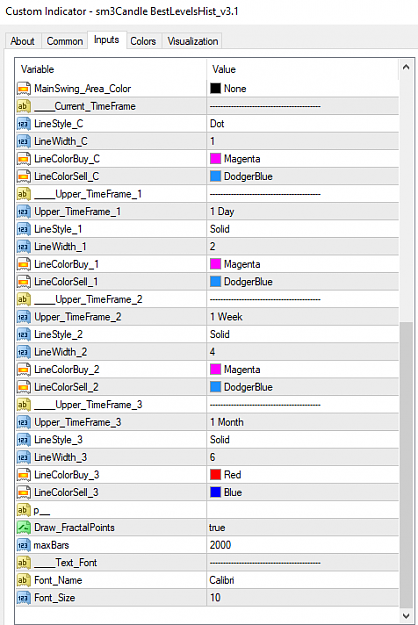Select the p__ variable row
Viewport: 418px width, 625px height.
207,510
